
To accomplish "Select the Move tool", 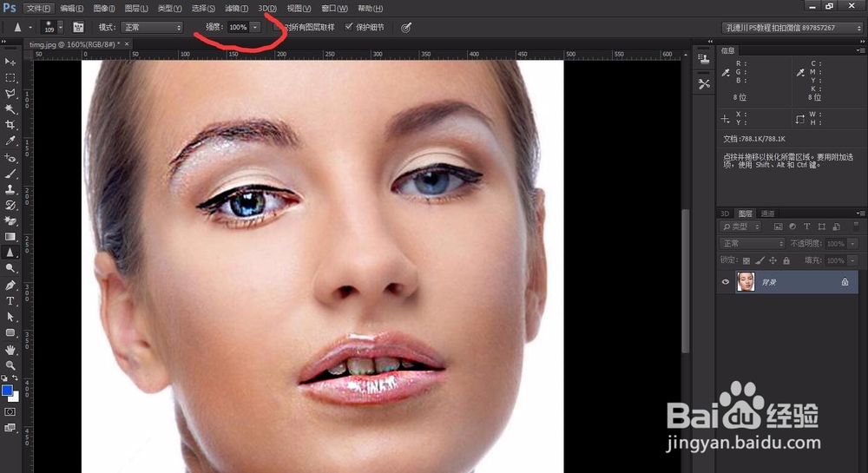I will point(10,62).
